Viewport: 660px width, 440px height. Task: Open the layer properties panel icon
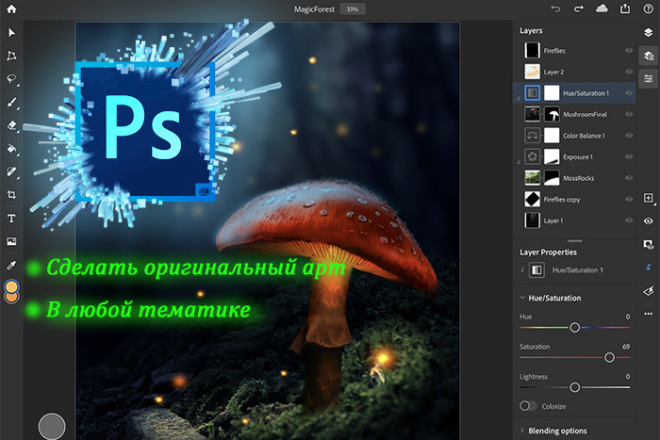(648, 79)
